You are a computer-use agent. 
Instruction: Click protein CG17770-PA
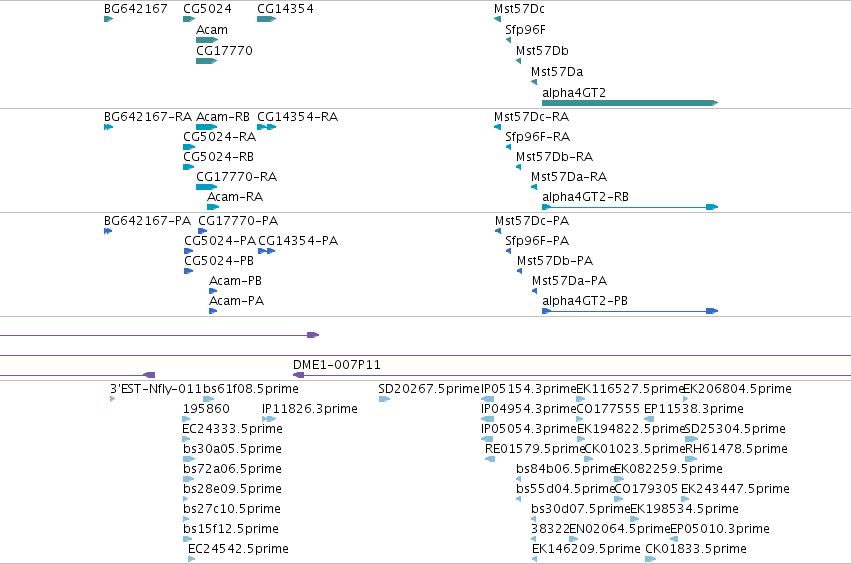(238, 221)
